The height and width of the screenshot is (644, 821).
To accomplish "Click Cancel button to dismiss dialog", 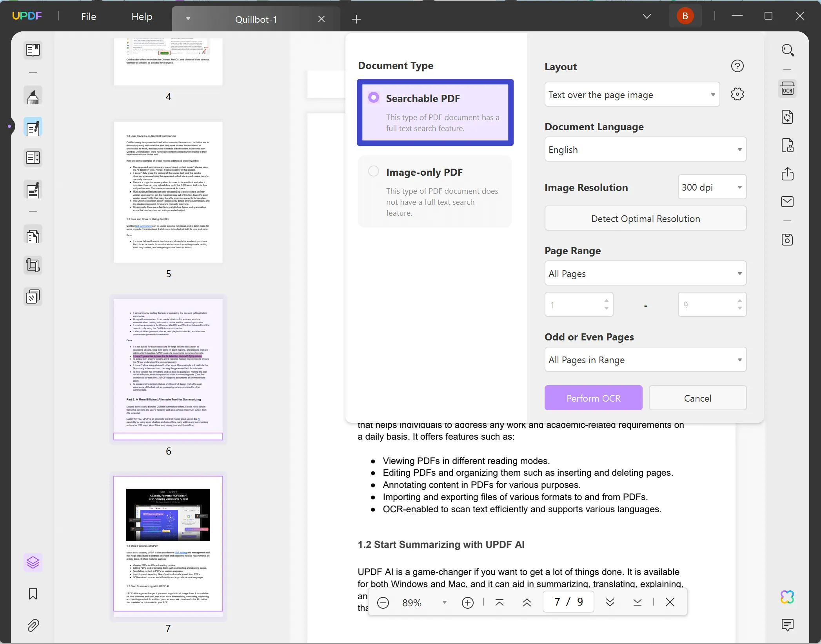I will point(698,398).
